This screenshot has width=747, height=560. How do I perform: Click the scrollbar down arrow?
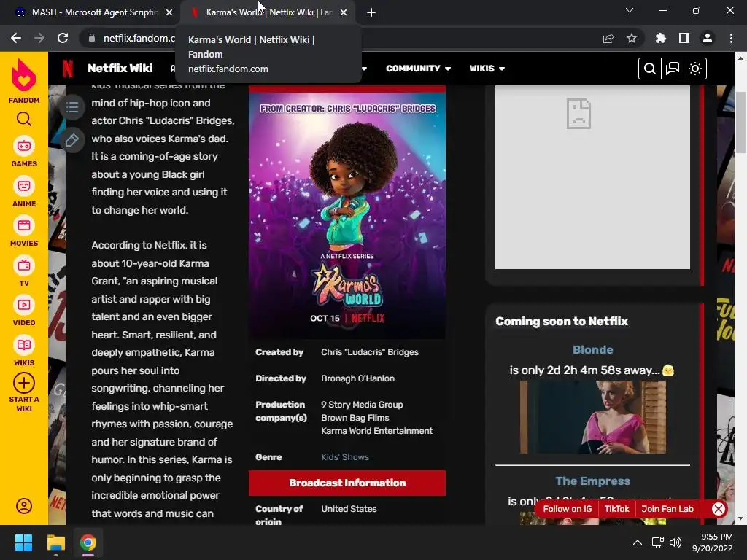741,518
